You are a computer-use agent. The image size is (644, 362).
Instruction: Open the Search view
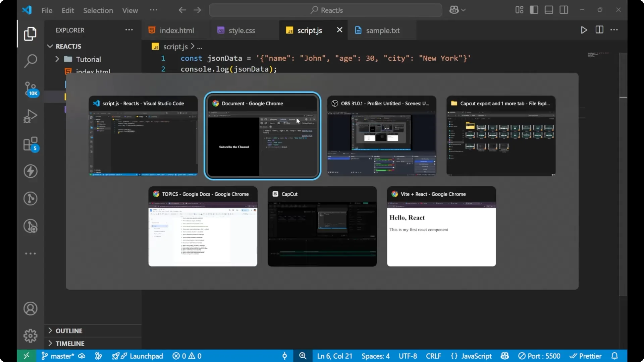[31, 61]
